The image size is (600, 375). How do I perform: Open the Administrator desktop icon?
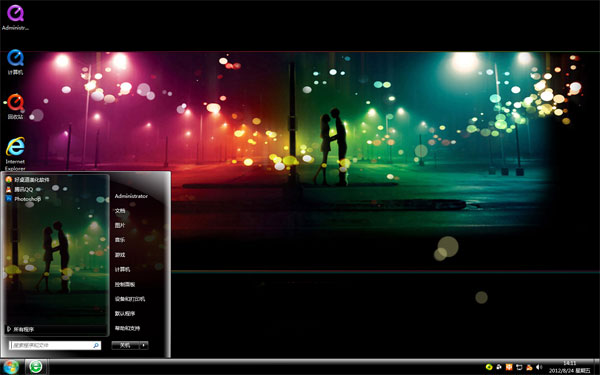15,18
